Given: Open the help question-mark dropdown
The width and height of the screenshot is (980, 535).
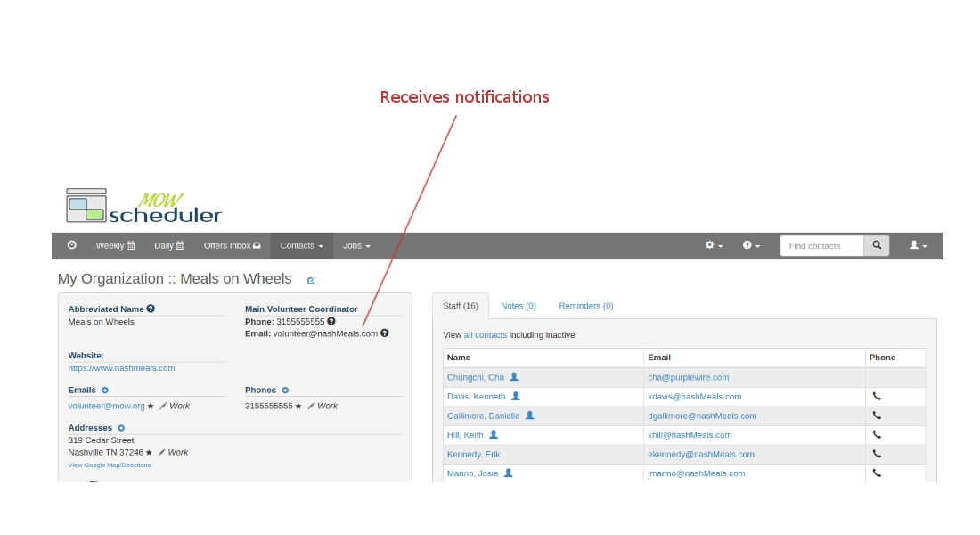Looking at the screenshot, I should point(751,245).
